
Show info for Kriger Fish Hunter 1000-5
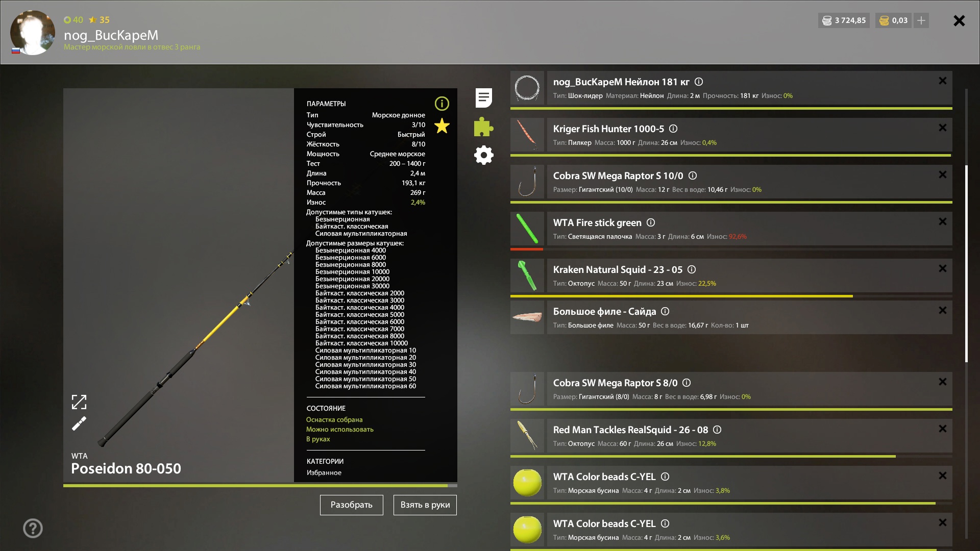click(673, 129)
